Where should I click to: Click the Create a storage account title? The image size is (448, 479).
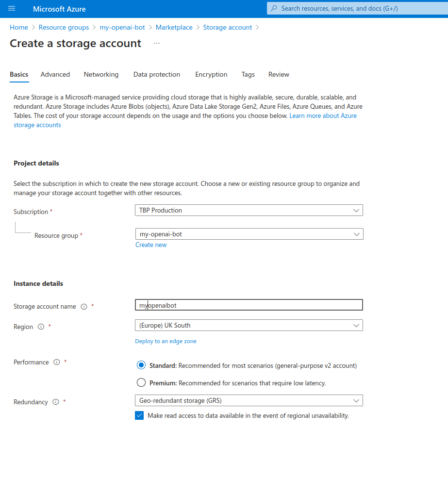click(x=76, y=43)
